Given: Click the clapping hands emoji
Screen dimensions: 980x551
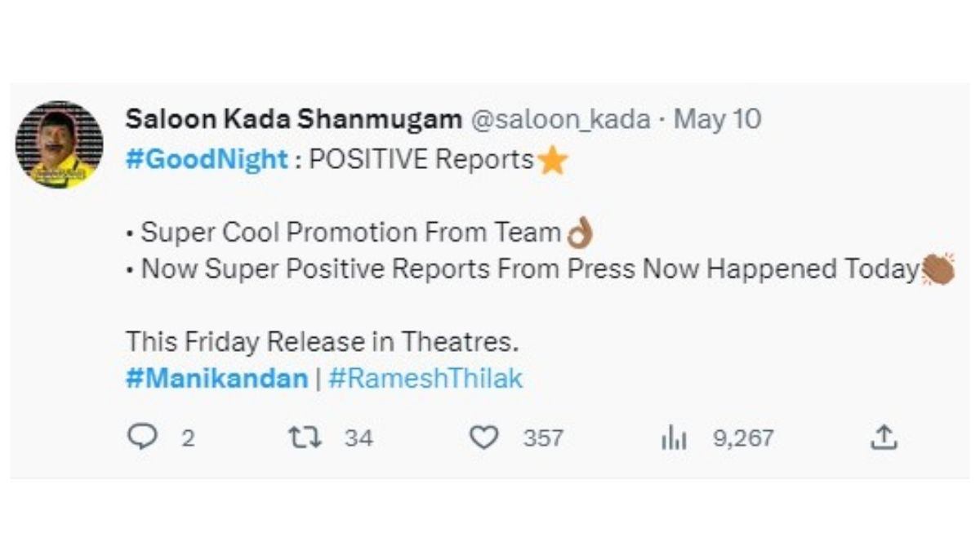Looking at the screenshot, I should pos(937,269).
